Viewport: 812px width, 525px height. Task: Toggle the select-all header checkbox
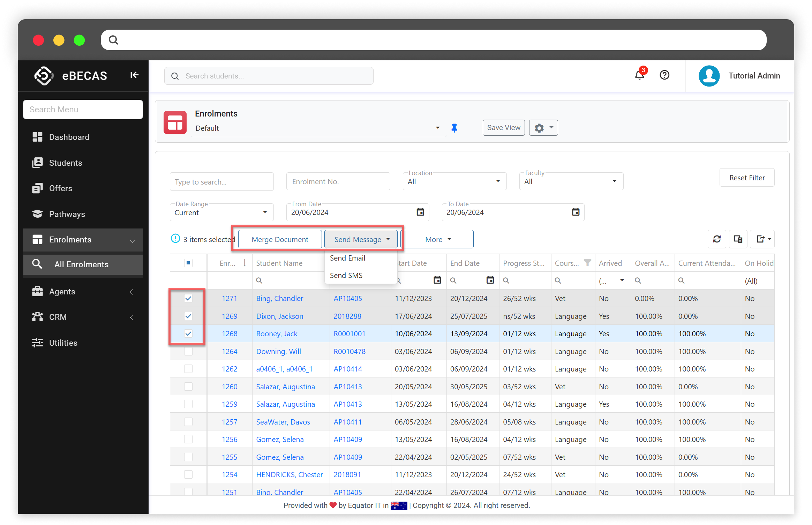pyautogui.click(x=188, y=263)
